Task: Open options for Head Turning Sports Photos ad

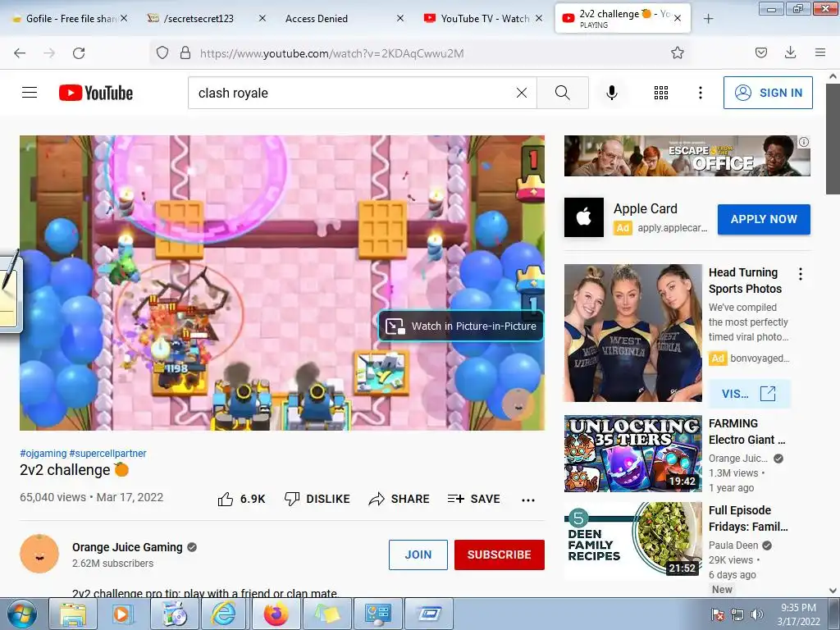Action: point(801,274)
